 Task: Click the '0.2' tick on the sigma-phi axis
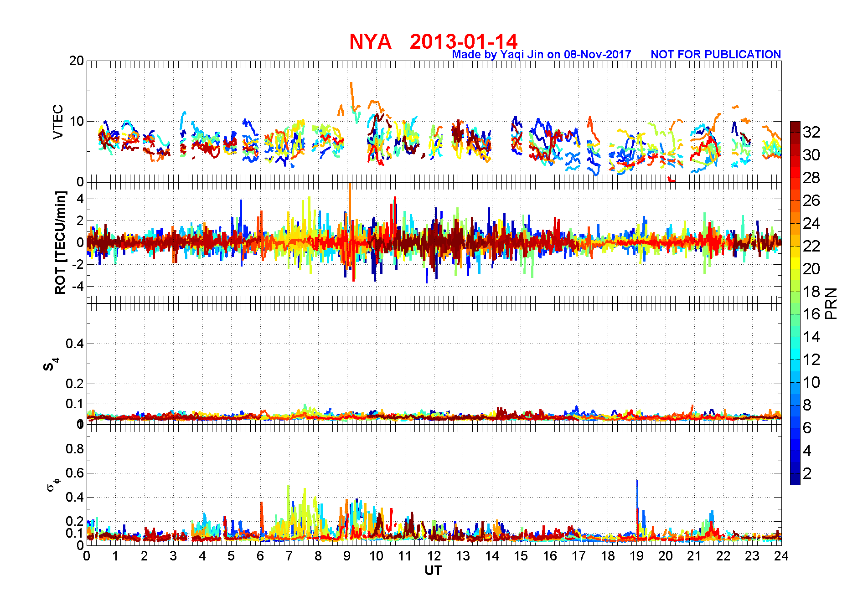point(75,521)
